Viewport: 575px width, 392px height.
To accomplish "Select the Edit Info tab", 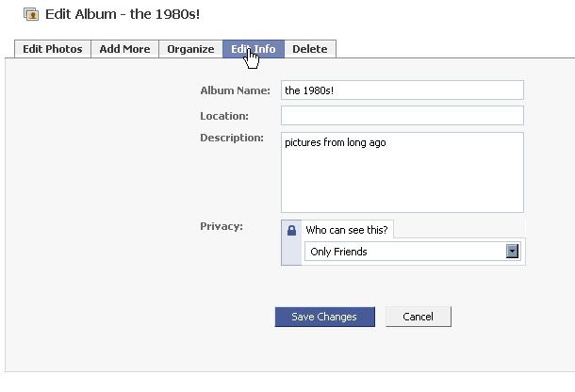I will [x=253, y=49].
